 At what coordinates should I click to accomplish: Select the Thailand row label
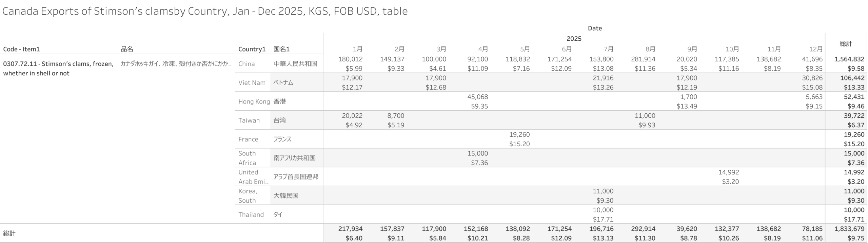click(x=251, y=214)
